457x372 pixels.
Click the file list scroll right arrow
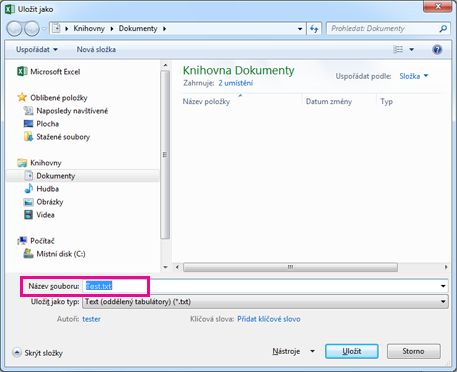(x=446, y=267)
